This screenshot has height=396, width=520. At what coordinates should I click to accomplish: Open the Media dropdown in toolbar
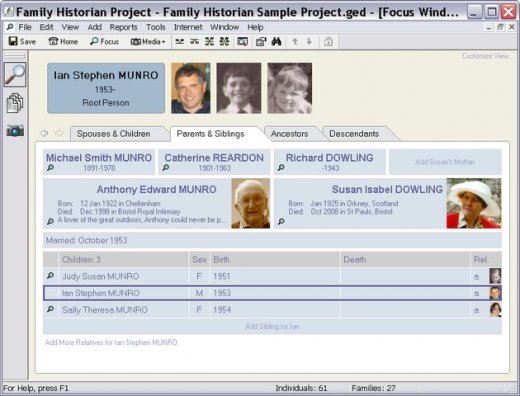point(148,41)
